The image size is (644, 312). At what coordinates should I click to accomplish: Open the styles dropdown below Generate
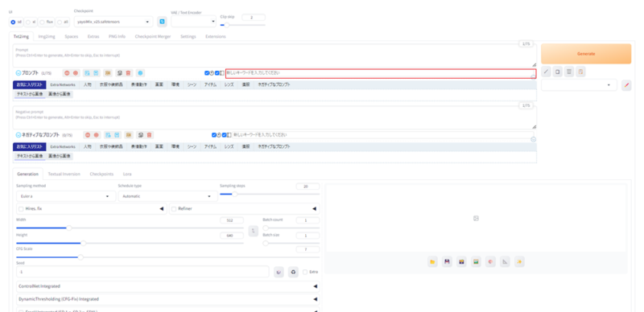click(x=579, y=85)
